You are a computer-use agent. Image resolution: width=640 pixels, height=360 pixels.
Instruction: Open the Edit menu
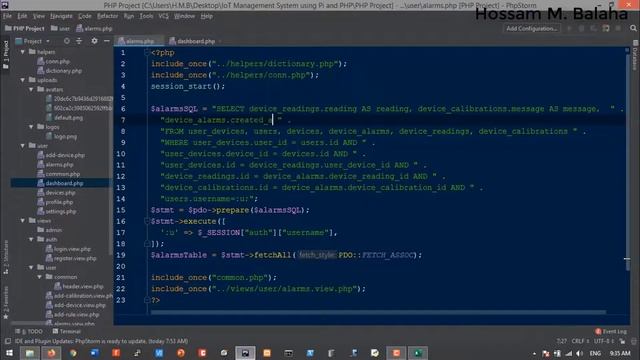(x=22, y=16)
